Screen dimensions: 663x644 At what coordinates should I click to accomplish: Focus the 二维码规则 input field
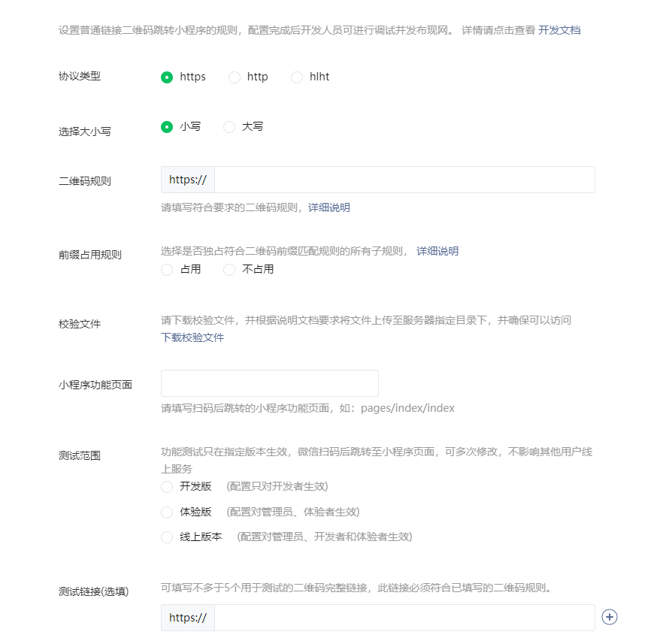pos(404,180)
